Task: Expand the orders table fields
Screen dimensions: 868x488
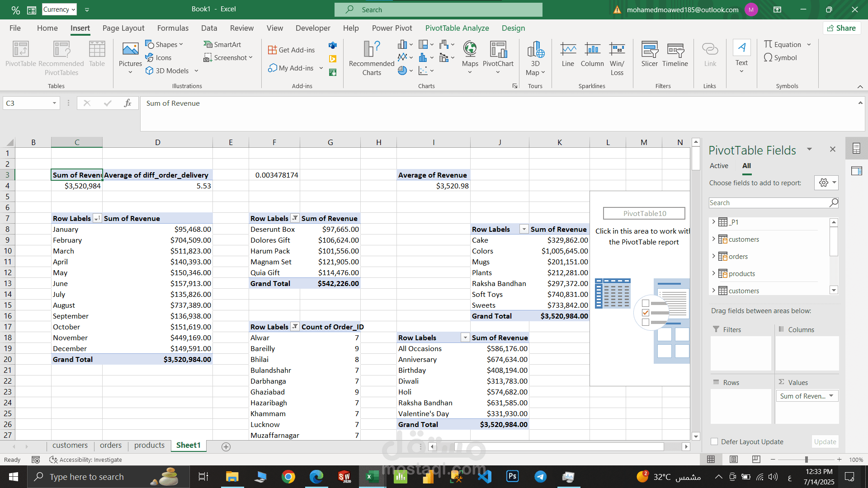Action: (714, 256)
